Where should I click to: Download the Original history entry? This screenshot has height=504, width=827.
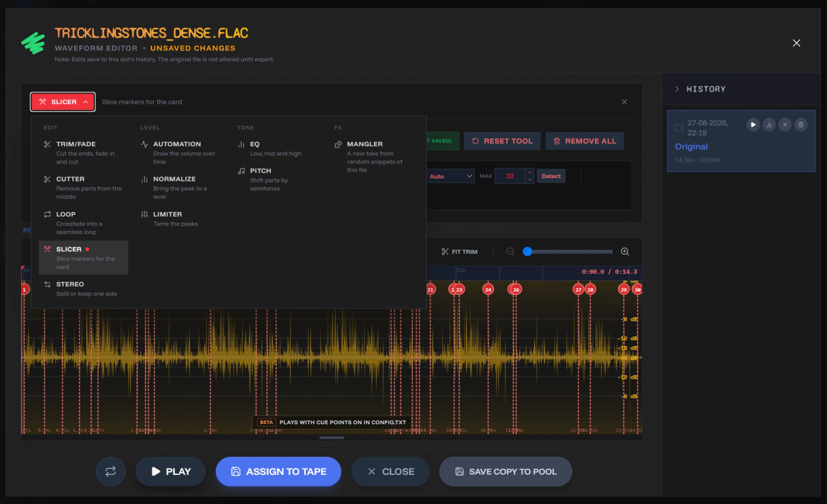point(769,124)
